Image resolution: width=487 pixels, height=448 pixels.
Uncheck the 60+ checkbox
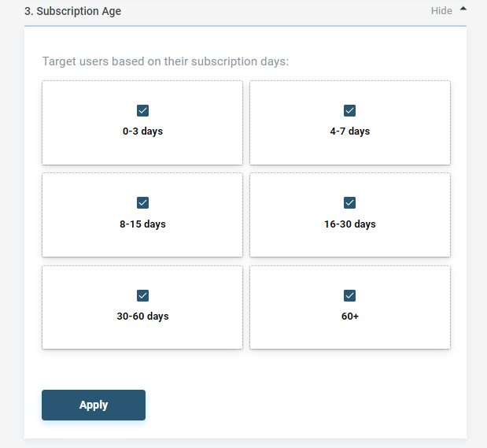(x=350, y=296)
